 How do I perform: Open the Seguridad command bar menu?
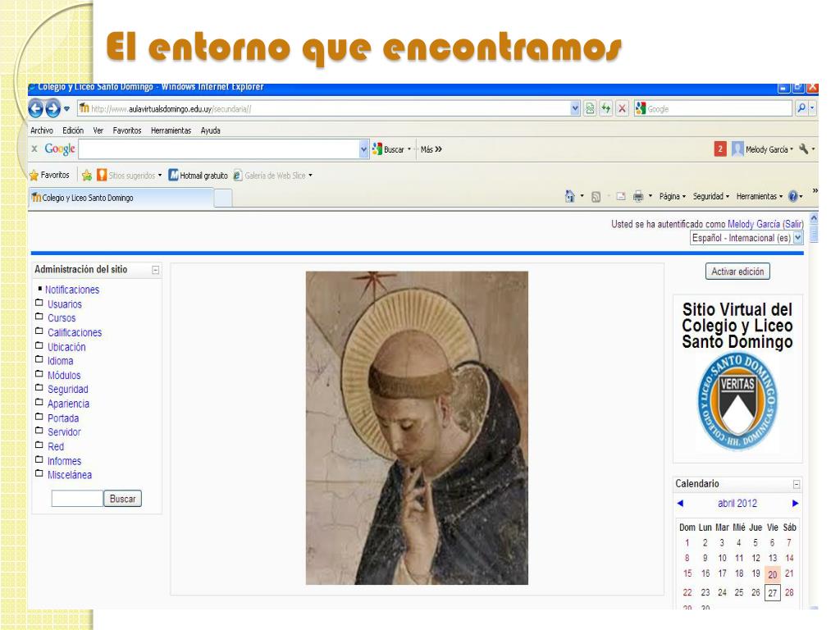(711, 197)
